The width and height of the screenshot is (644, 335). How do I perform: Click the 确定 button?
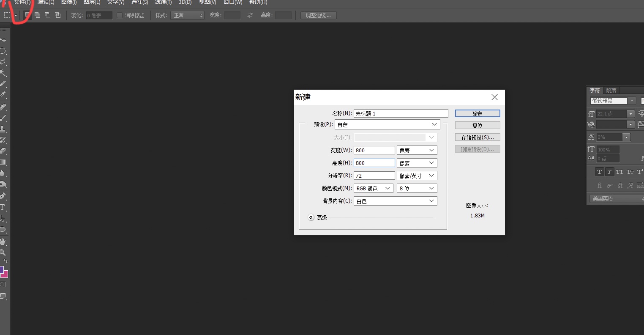478,113
